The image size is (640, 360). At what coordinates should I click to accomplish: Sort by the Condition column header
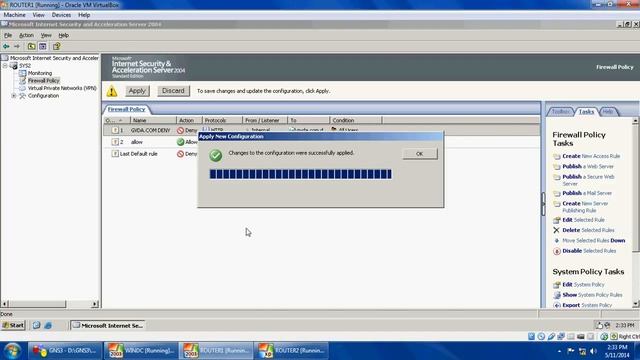click(x=356, y=120)
